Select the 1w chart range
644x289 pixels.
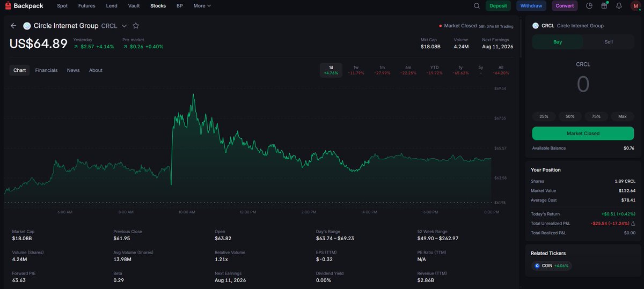356,70
